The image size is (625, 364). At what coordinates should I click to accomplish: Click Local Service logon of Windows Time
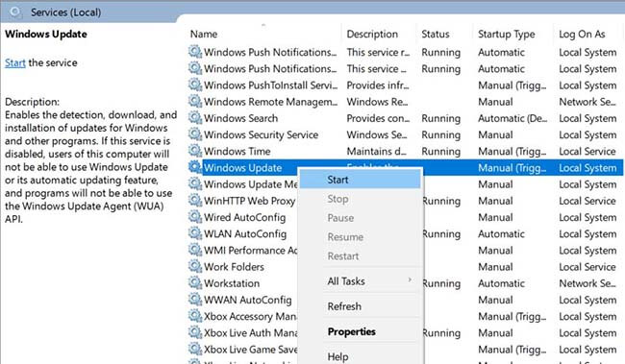[x=587, y=152]
